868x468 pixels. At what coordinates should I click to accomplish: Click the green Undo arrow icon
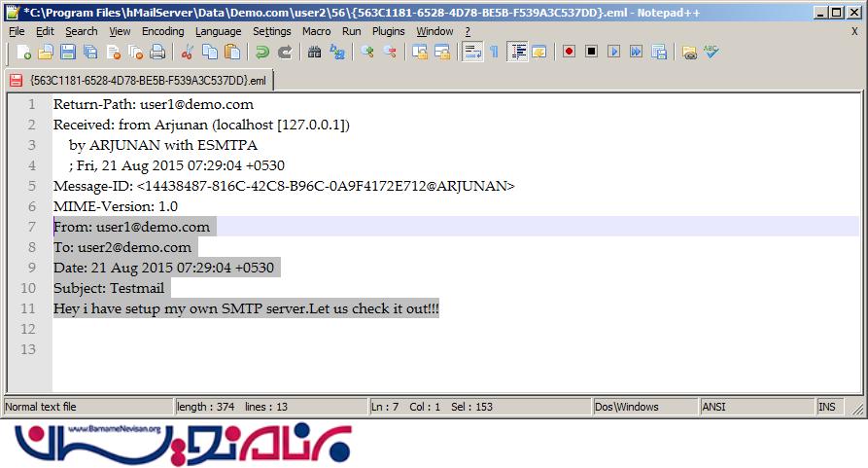[x=261, y=53]
